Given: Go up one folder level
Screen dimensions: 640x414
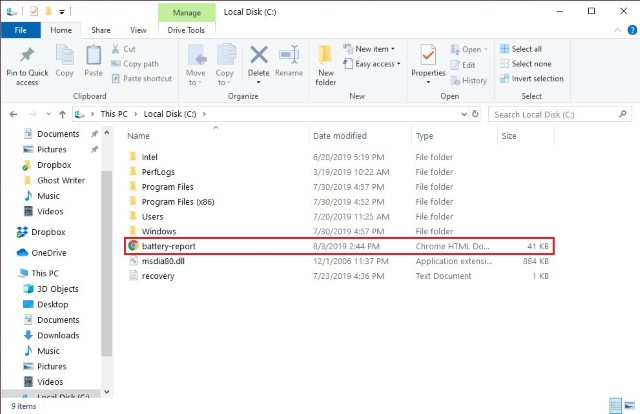Looking at the screenshot, I should pyautogui.click(x=62, y=114).
